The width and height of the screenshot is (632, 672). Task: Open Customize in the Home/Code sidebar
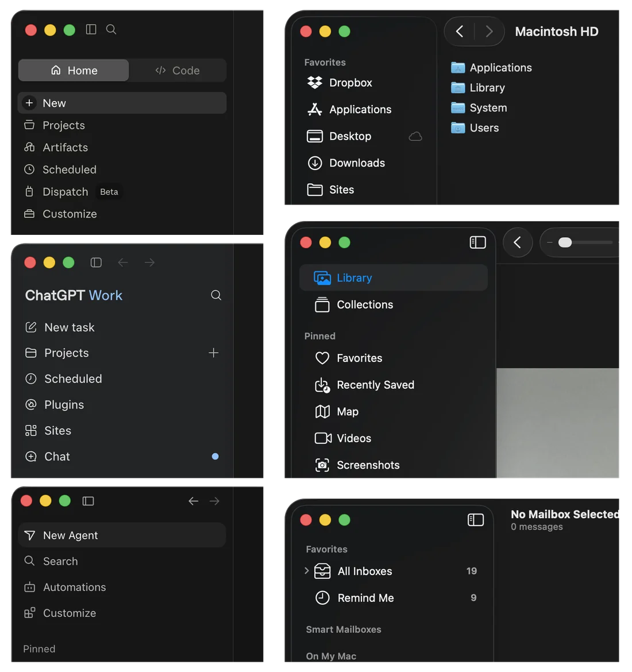122,214
